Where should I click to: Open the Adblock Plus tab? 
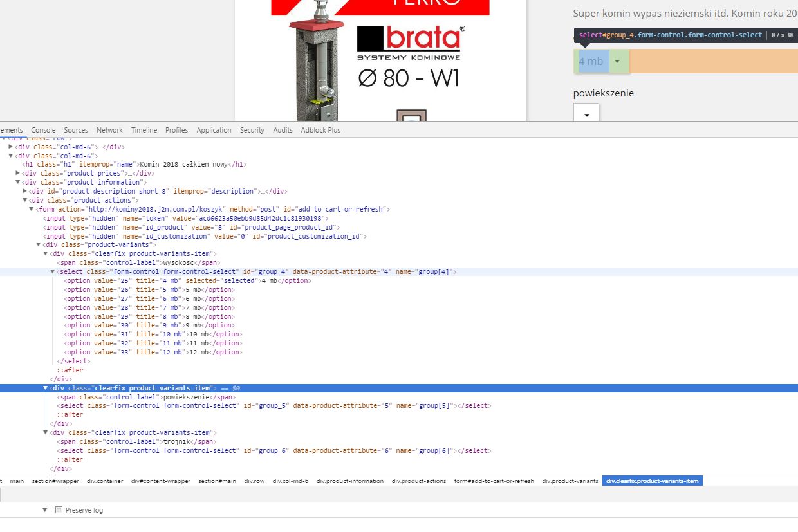pyautogui.click(x=320, y=130)
